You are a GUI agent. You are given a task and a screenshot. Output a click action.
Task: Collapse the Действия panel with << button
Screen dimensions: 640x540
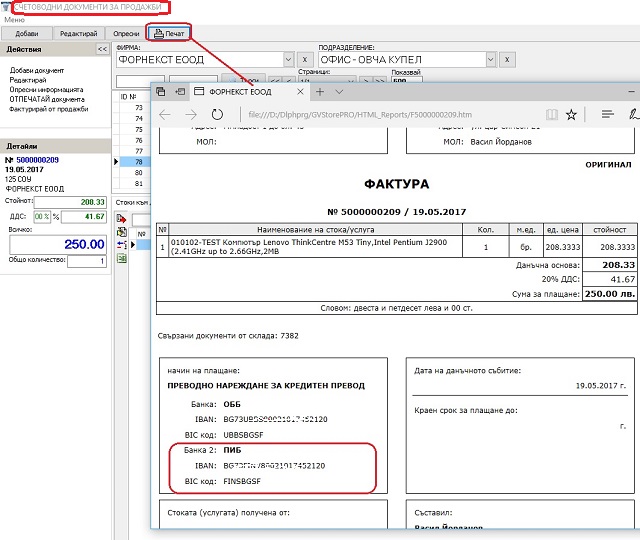point(102,49)
